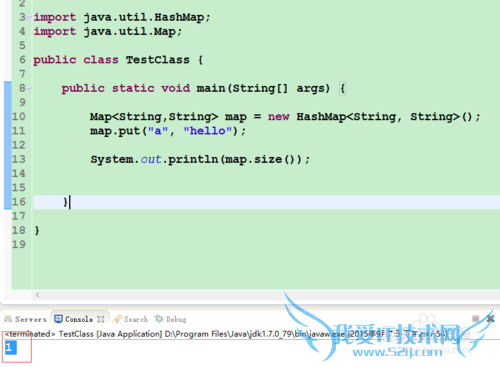
Task: Click "main" in the method signature
Action: [x=211, y=88]
